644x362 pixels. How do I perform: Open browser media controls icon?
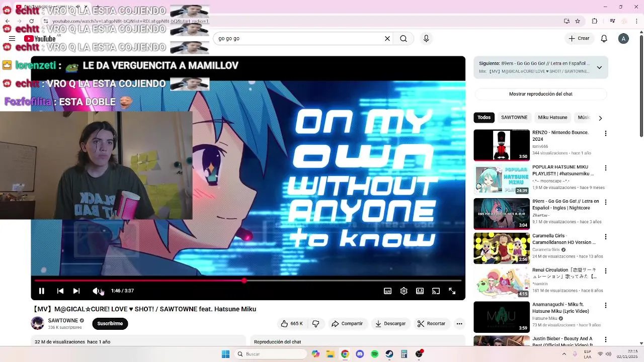[x=612, y=21]
